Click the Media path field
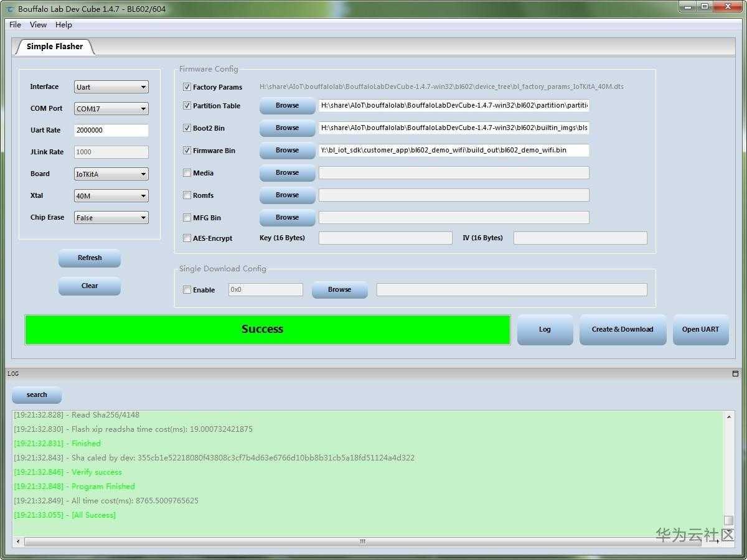The height and width of the screenshot is (560, 747). click(x=454, y=173)
